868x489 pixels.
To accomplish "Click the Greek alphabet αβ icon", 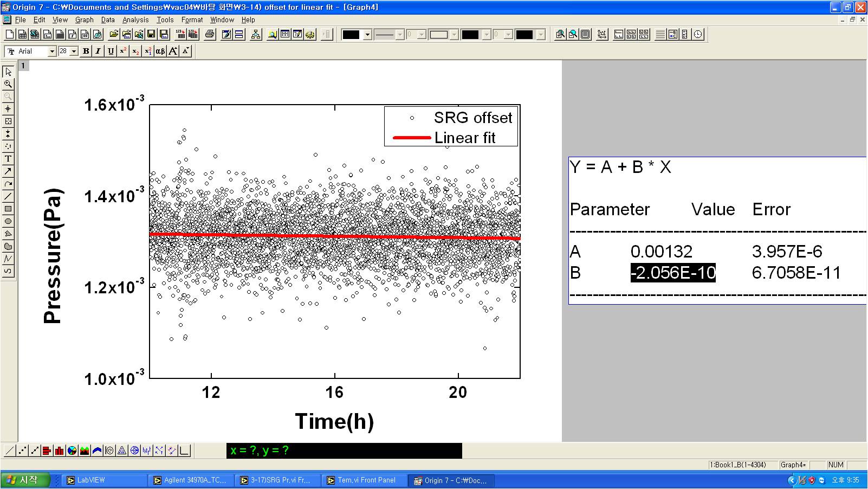I will point(160,52).
